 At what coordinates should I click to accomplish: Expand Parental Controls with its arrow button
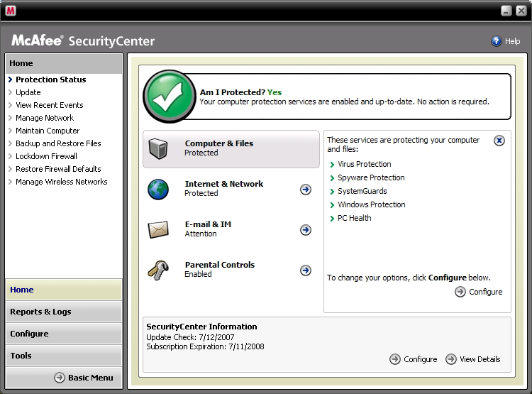(x=306, y=270)
